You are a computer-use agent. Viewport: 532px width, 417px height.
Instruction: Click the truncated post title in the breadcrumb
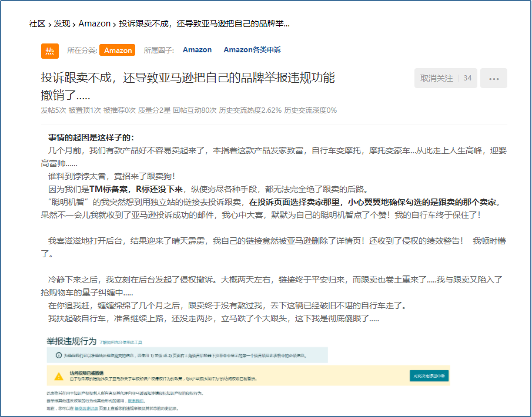(x=204, y=23)
